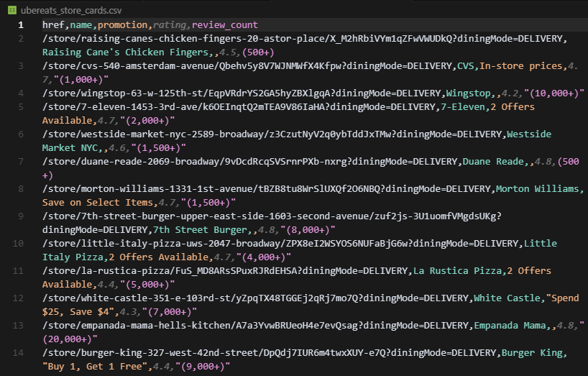
Task: Click the 'Empanada Mama' name value
Action: [510, 325]
